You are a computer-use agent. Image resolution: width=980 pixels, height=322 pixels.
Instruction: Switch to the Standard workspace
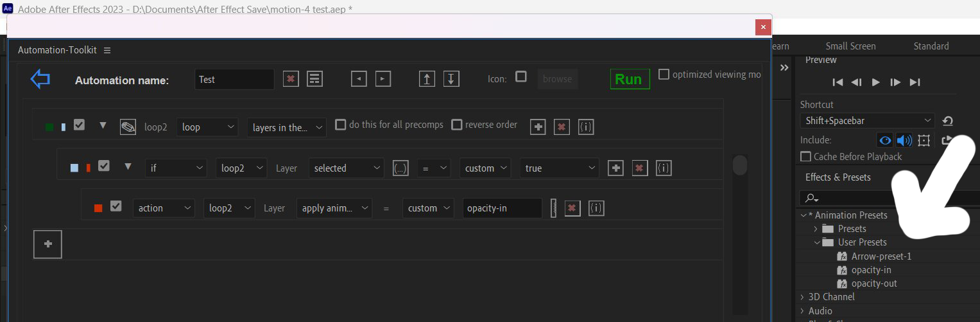pyautogui.click(x=931, y=46)
